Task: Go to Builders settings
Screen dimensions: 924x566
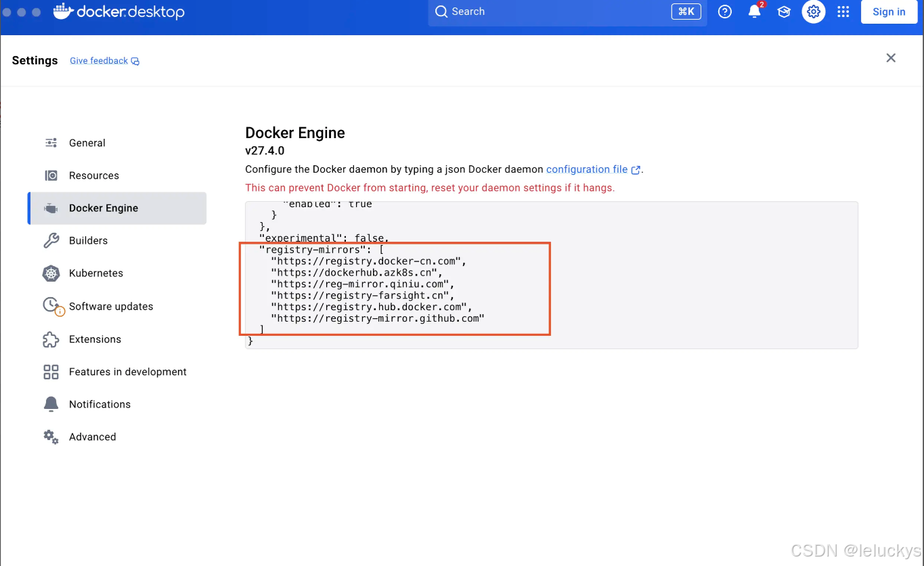Action: pyautogui.click(x=117, y=240)
